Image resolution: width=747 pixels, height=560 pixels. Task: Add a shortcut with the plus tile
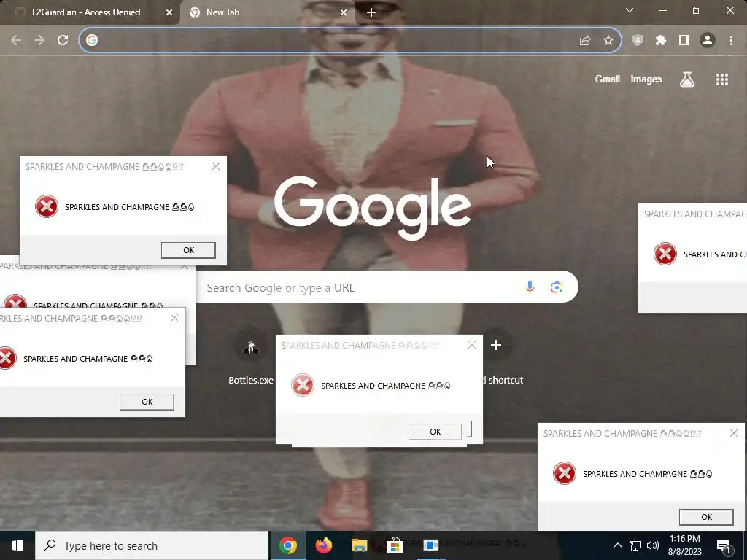[x=496, y=345]
